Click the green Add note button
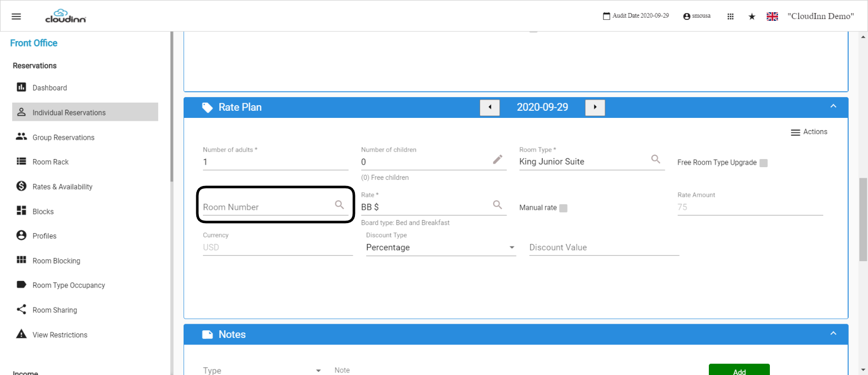The height and width of the screenshot is (375, 868). click(739, 370)
